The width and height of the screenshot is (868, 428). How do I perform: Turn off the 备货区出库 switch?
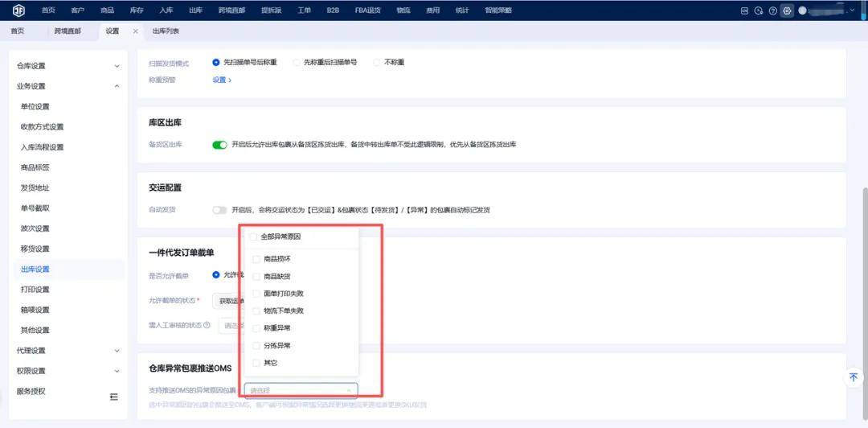(x=219, y=145)
